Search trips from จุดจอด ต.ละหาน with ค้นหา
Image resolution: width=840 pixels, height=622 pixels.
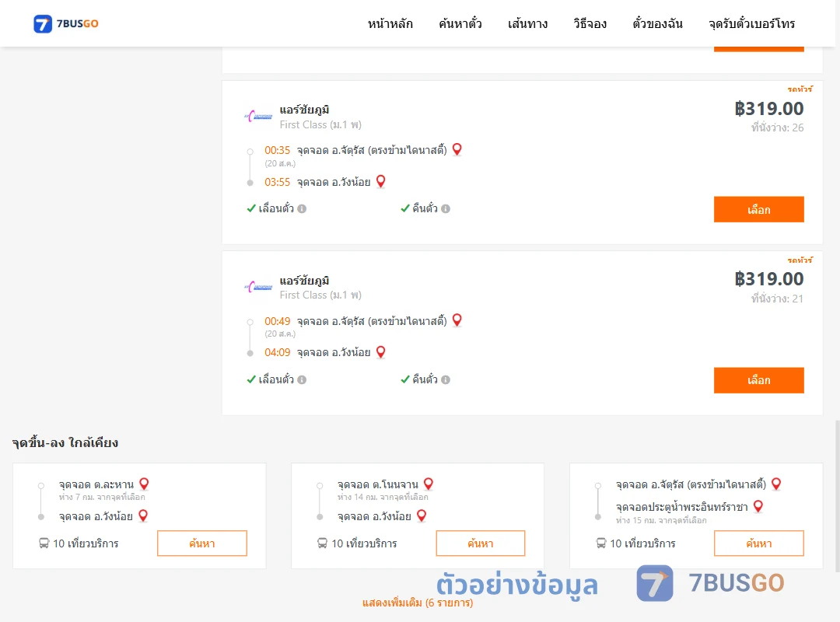(x=202, y=543)
